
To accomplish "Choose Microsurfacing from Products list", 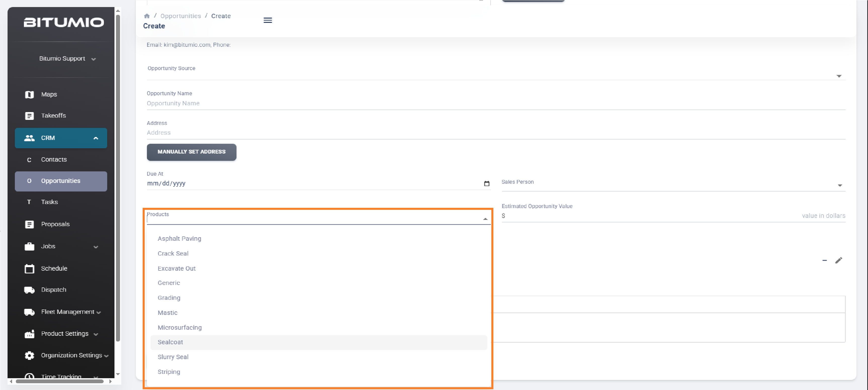I will (319, 327).
